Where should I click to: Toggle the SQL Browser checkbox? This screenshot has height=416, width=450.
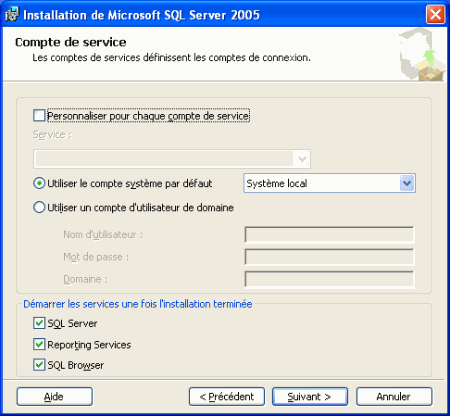39,365
